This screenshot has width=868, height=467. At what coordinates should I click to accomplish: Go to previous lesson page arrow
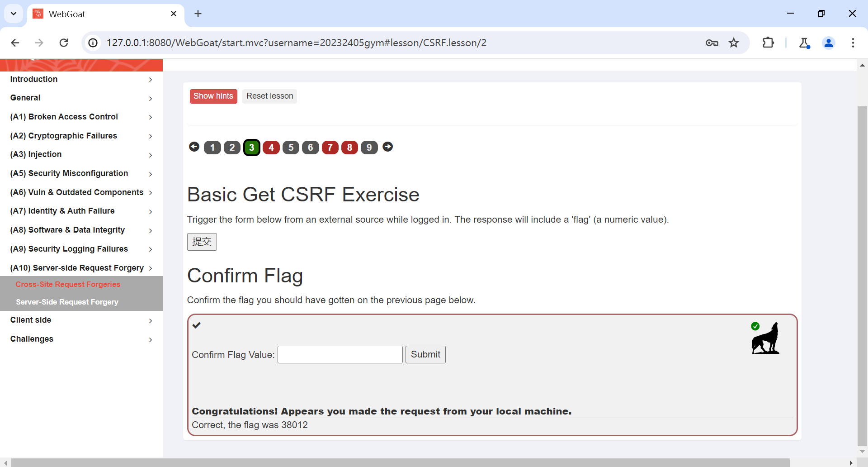[194, 147]
